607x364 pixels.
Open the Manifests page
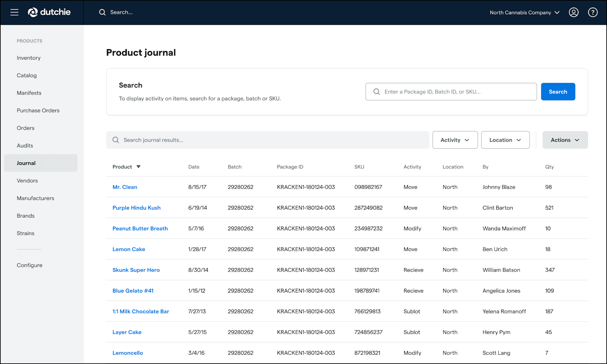point(29,93)
